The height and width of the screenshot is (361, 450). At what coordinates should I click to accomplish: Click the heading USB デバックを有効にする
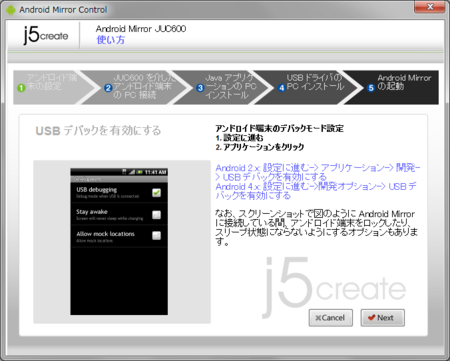pyautogui.click(x=98, y=130)
